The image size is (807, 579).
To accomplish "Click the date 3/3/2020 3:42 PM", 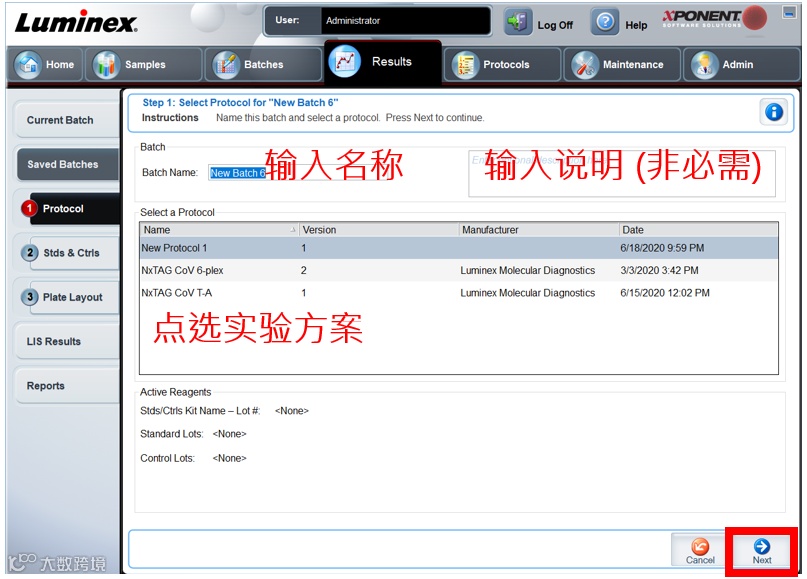I will [659, 270].
